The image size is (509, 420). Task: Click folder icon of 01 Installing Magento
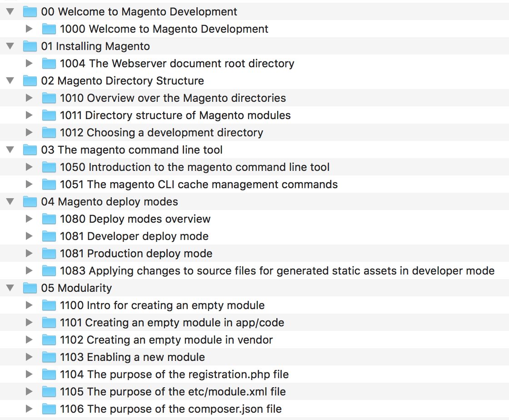pyautogui.click(x=30, y=46)
